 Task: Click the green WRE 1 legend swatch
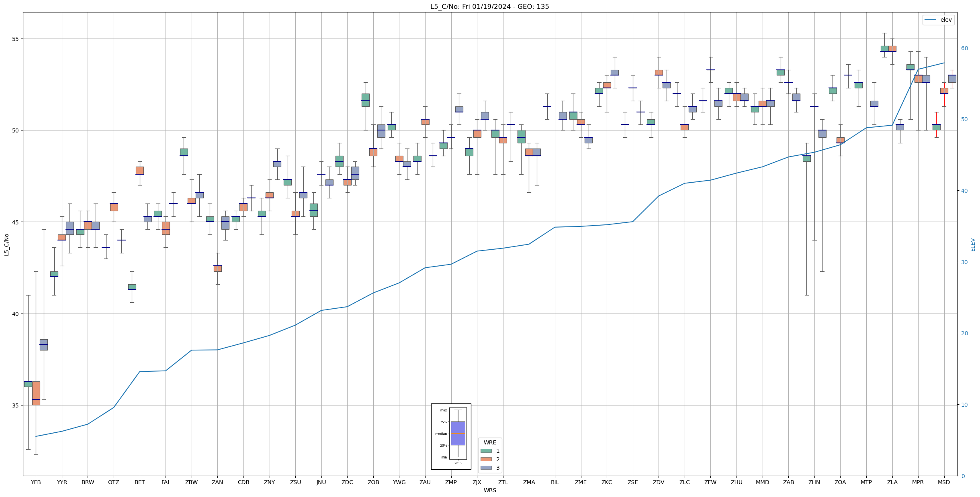486,451
